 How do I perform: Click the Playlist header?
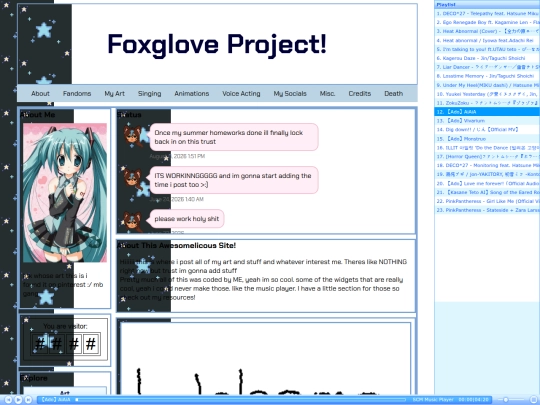click(487, 4)
